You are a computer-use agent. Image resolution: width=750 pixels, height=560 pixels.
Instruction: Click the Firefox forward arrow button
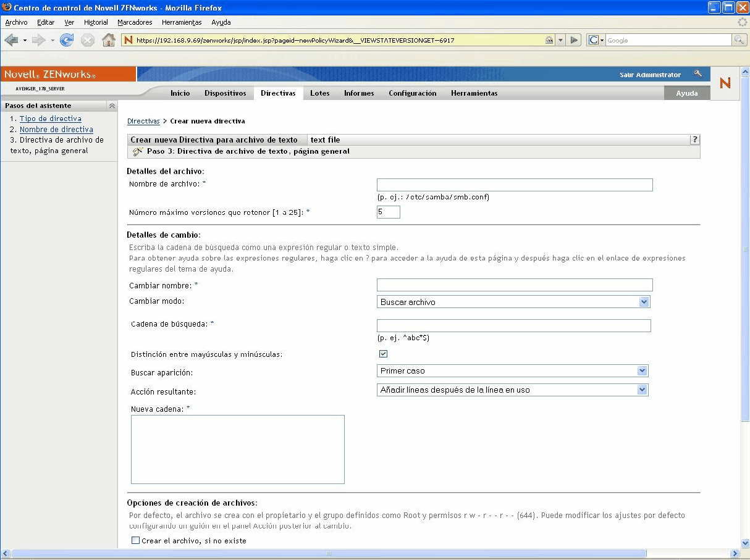tap(39, 40)
